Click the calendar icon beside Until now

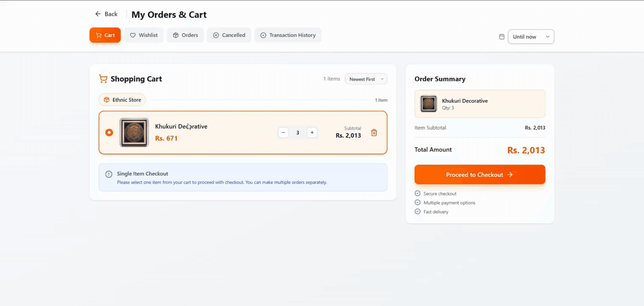click(x=502, y=37)
